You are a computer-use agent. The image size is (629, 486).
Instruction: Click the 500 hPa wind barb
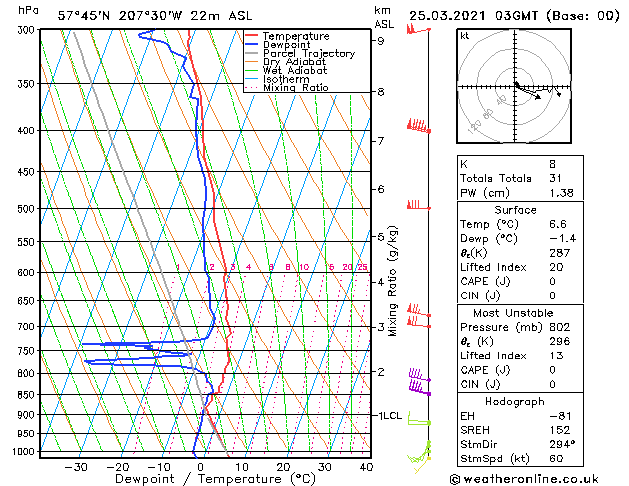click(x=419, y=205)
